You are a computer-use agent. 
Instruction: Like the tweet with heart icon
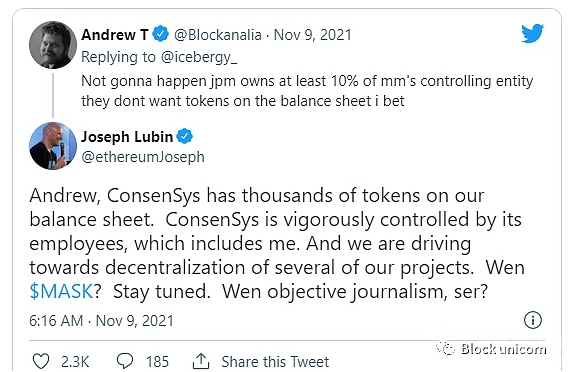click(41, 362)
